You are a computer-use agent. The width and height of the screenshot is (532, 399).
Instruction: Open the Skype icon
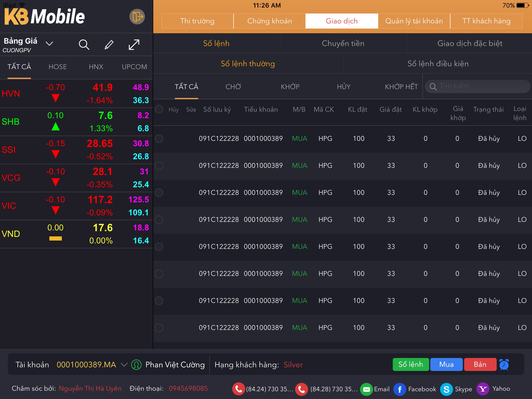coord(447,389)
